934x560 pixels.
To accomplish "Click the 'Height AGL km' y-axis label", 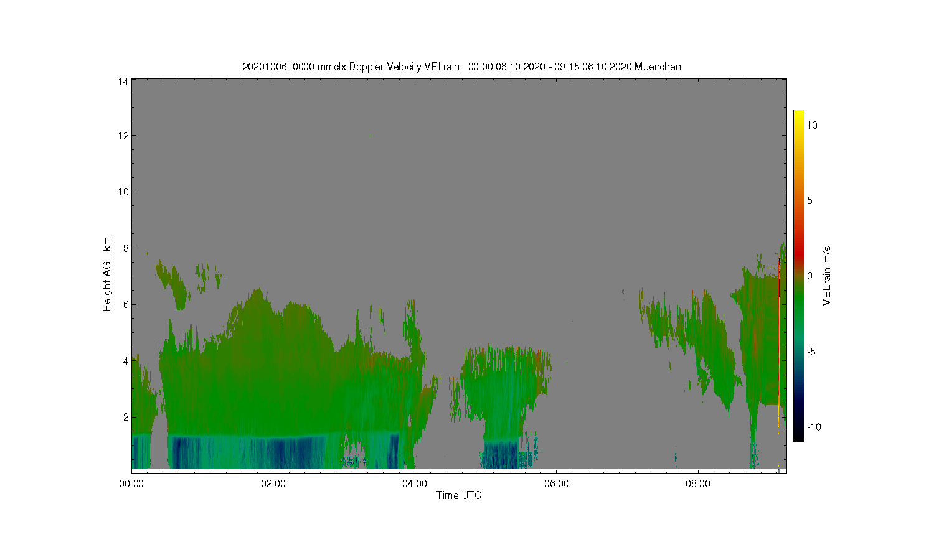I will coord(107,274).
